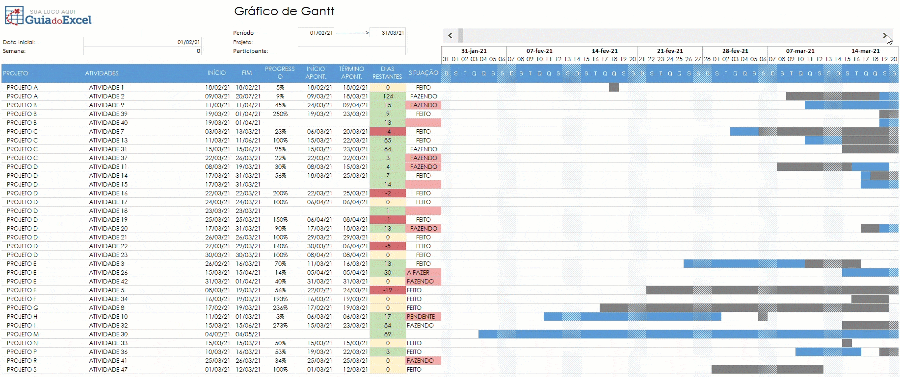Screen dimensions: 900x377
Task: Select the ATIVIDADE 32 cell
Action: pyautogui.click(x=108, y=325)
